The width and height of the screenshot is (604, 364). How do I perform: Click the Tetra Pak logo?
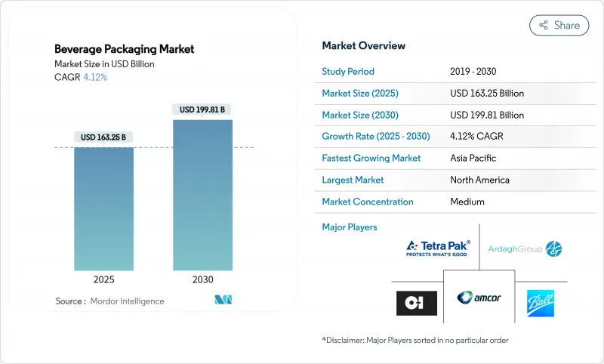pyautogui.click(x=438, y=248)
